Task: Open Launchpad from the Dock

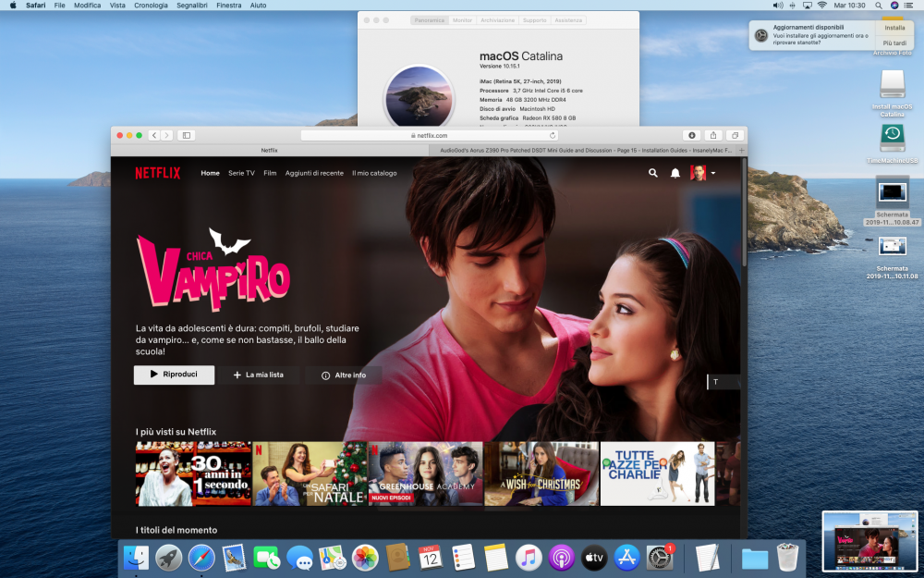Action: click(x=168, y=557)
